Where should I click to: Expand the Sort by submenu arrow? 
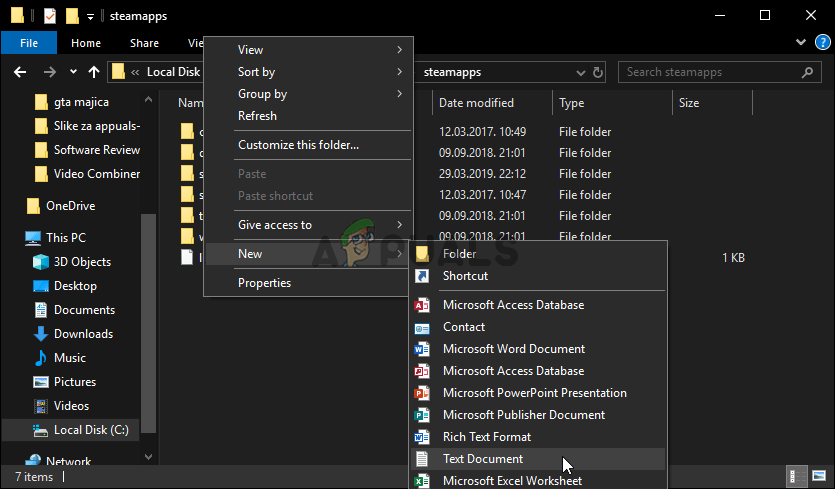[x=399, y=71]
